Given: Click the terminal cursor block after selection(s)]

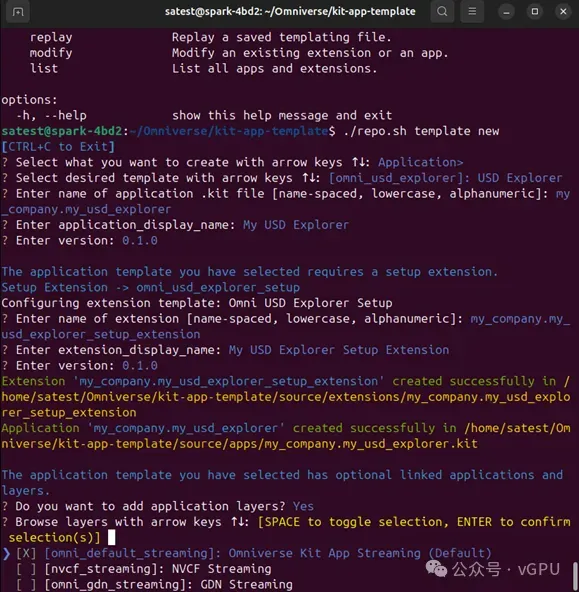Looking at the screenshot, I should pos(112,537).
